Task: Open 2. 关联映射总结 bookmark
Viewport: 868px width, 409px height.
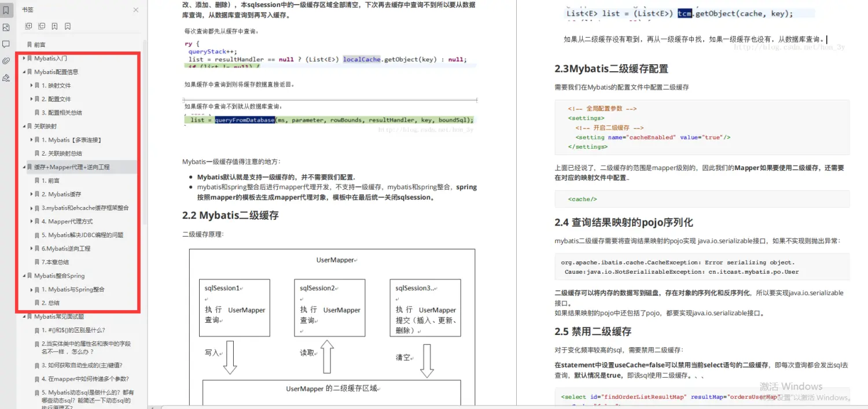Action: 61,153
